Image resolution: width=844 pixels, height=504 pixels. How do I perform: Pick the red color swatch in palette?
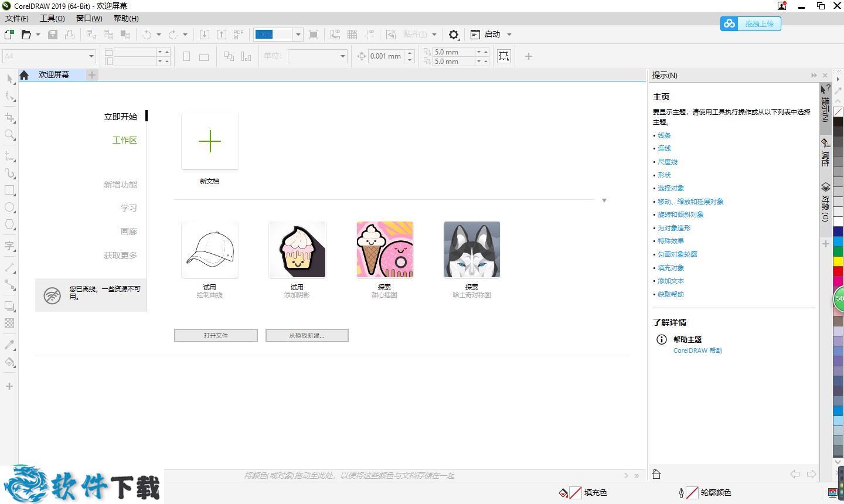coord(838,271)
